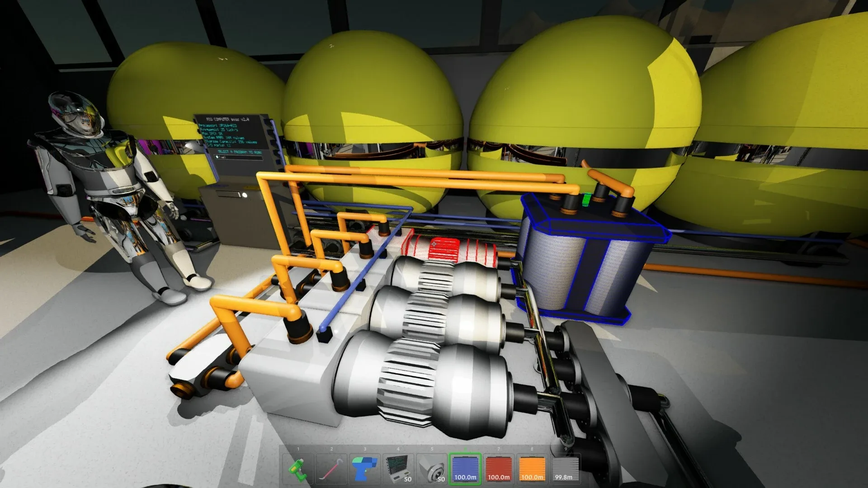Switch to the red cable spool
Viewport: 868px width, 488px height.
(x=499, y=469)
